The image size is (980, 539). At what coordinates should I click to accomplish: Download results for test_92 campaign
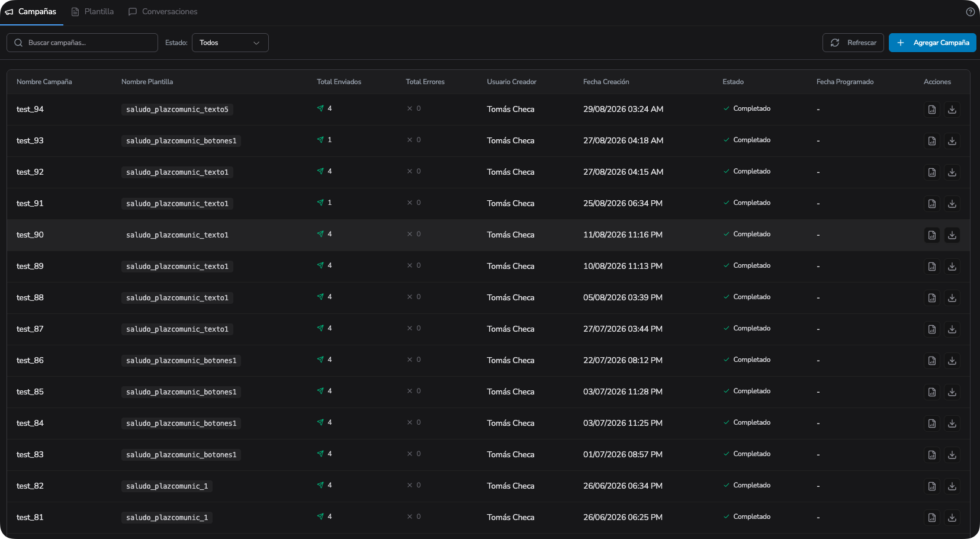click(x=952, y=172)
